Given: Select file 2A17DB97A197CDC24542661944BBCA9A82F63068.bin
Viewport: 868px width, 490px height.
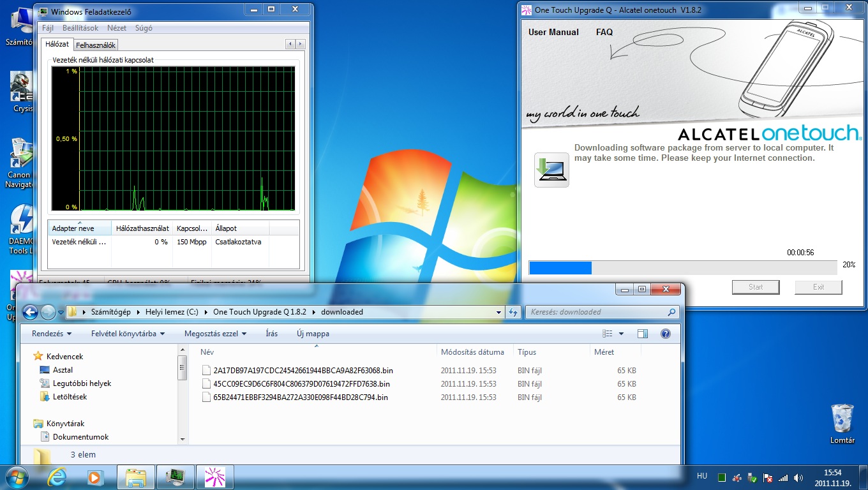Looking at the screenshot, I should coord(297,370).
